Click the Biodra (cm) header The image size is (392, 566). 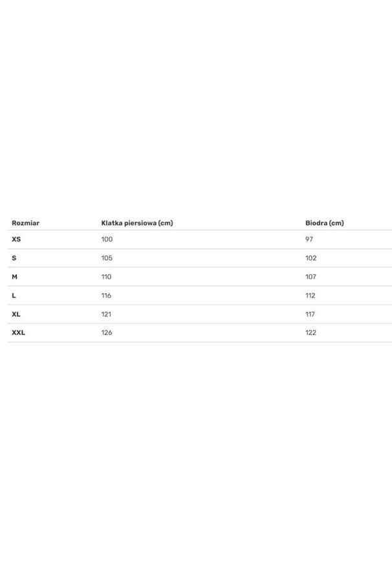coord(325,223)
